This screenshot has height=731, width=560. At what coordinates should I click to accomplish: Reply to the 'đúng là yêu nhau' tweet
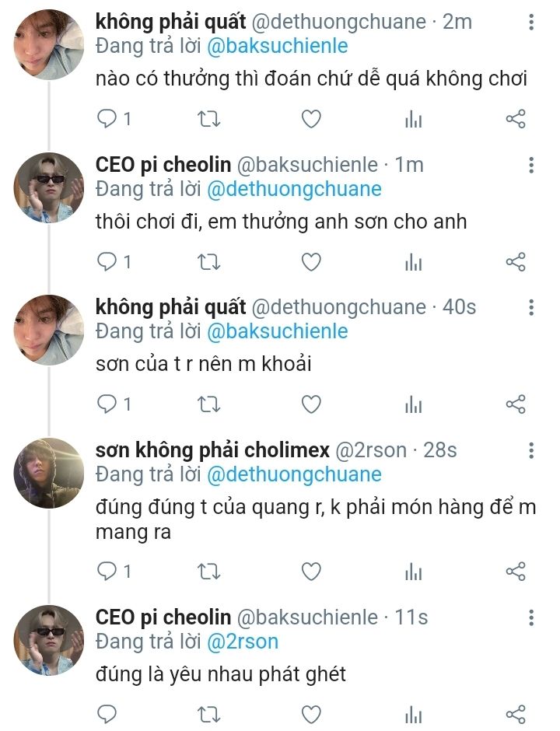tap(107, 714)
